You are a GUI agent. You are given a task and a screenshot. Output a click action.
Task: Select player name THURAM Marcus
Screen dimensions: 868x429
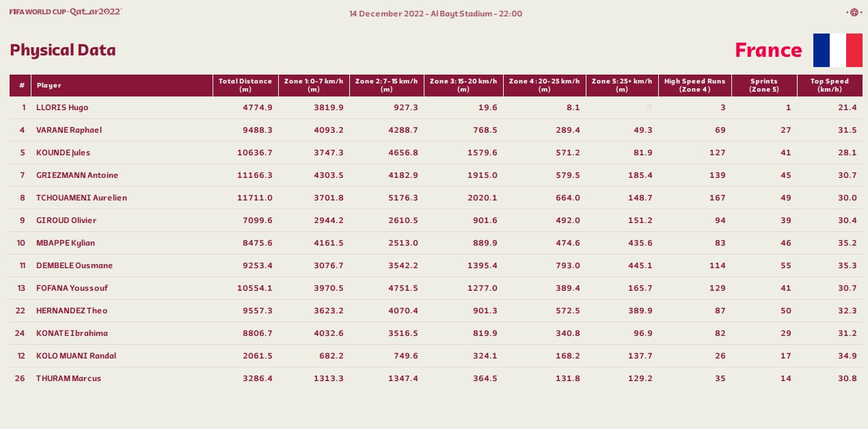[x=68, y=378]
